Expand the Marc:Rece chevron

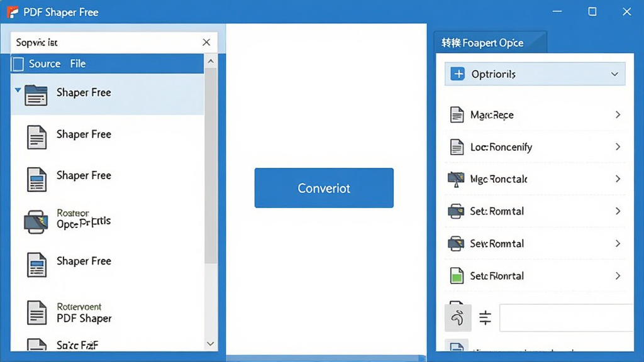[x=618, y=115]
